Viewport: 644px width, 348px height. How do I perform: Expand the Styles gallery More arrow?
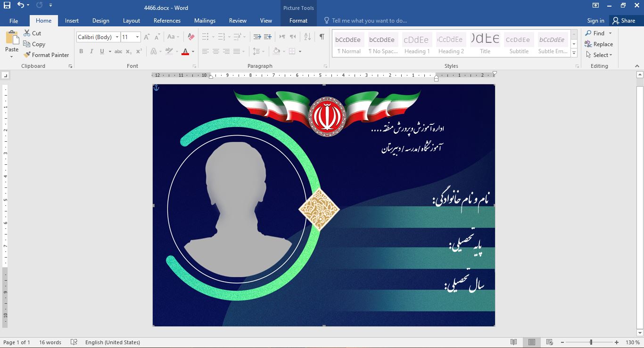coord(574,53)
